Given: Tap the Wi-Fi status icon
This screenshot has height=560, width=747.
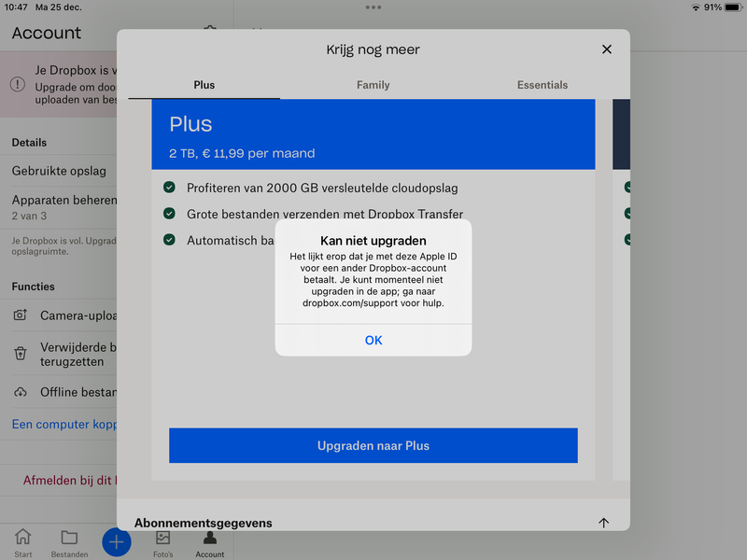Looking at the screenshot, I should (696, 7).
